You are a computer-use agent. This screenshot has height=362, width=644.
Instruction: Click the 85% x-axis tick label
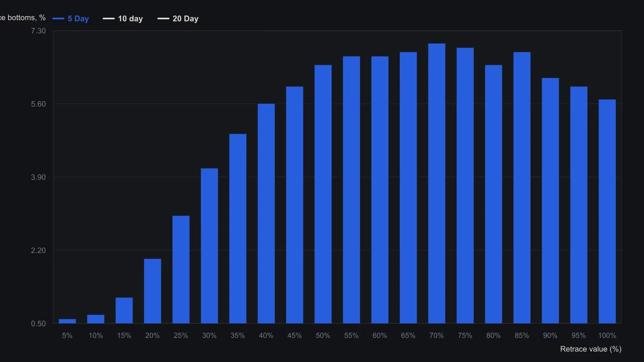[522, 335]
